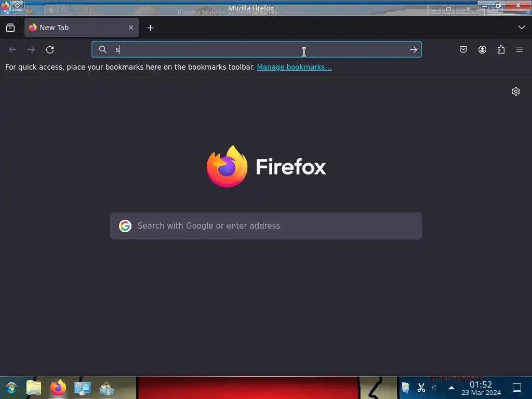Open System Settings from the taskbar
The image size is (532, 399).
pos(83,388)
